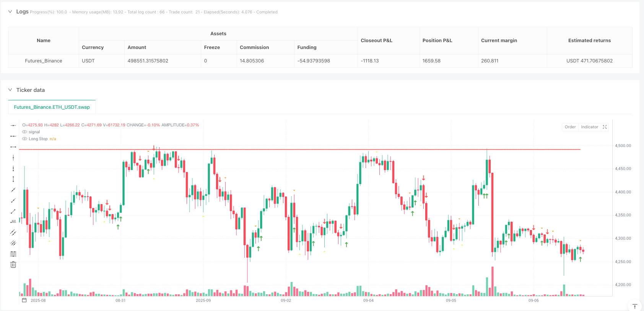Select the price line tool
This screenshot has height=311, width=644.
[x=13, y=221]
